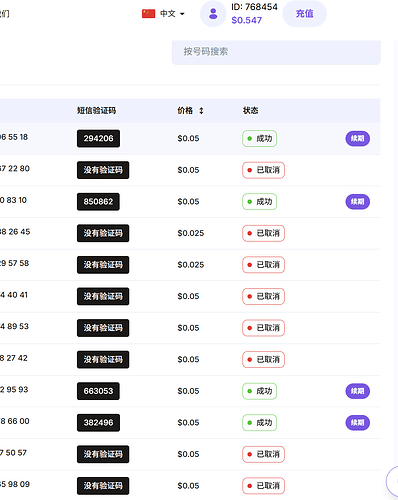Viewport: 398px width, 500px height.
Task: Click 成功 status in the 850862 row
Action: point(259,202)
